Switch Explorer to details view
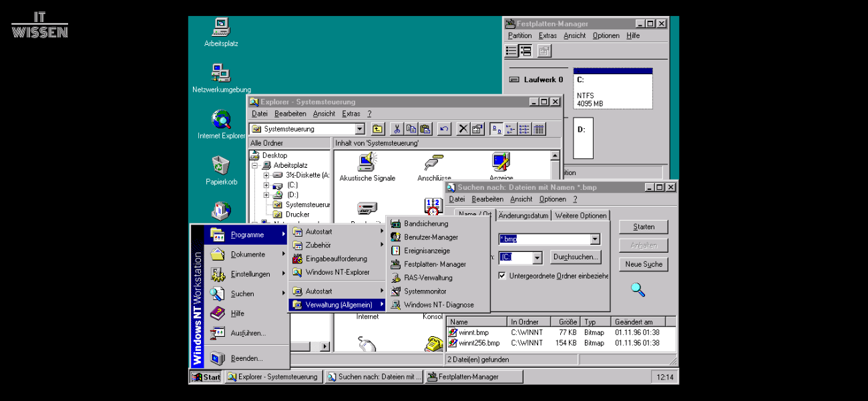The height and width of the screenshot is (401, 868). click(538, 129)
